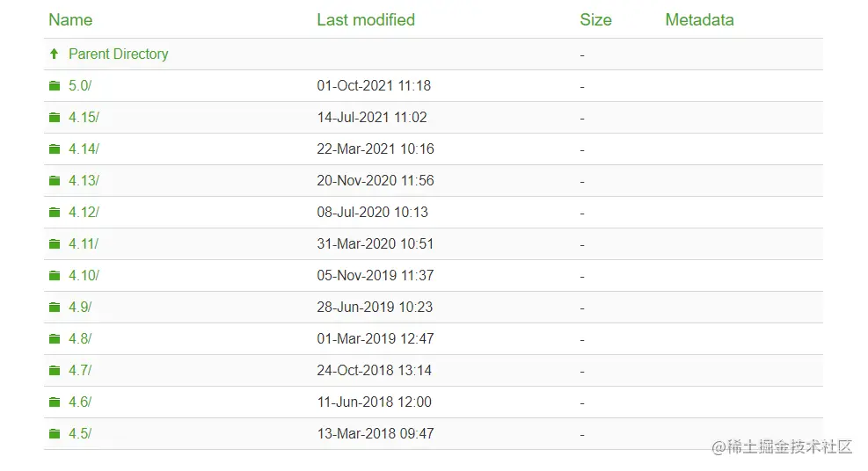Open the Parent Directory link
Screen dimensions: 868x471
click(x=119, y=54)
